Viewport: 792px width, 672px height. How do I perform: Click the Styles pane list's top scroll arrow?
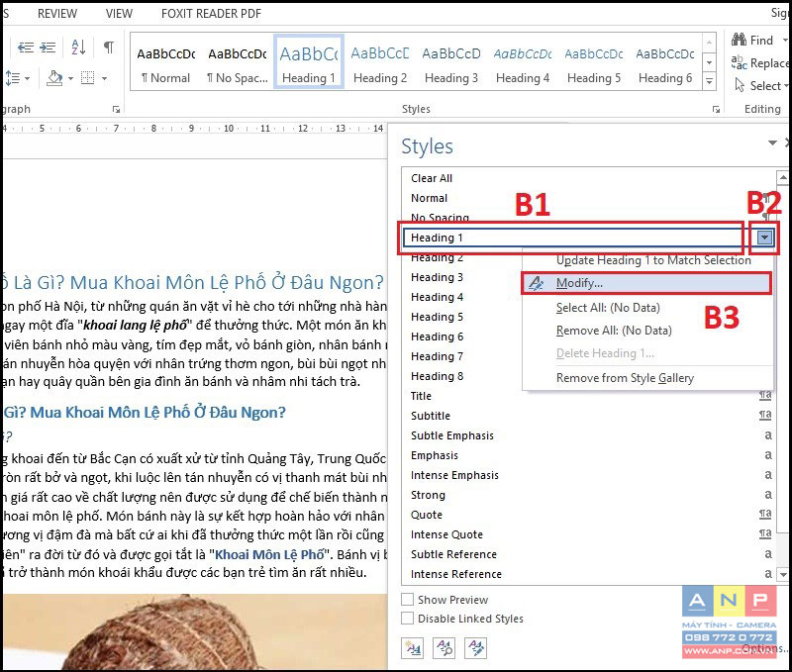pyautogui.click(x=782, y=177)
